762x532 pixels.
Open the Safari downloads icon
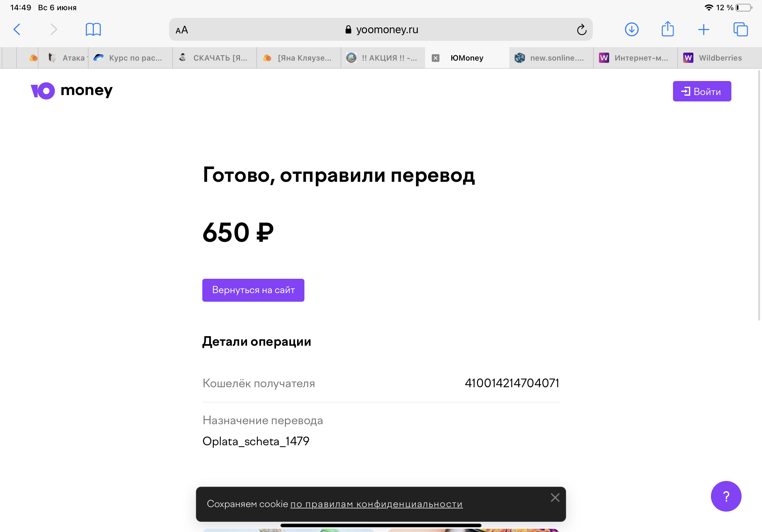[631, 30]
